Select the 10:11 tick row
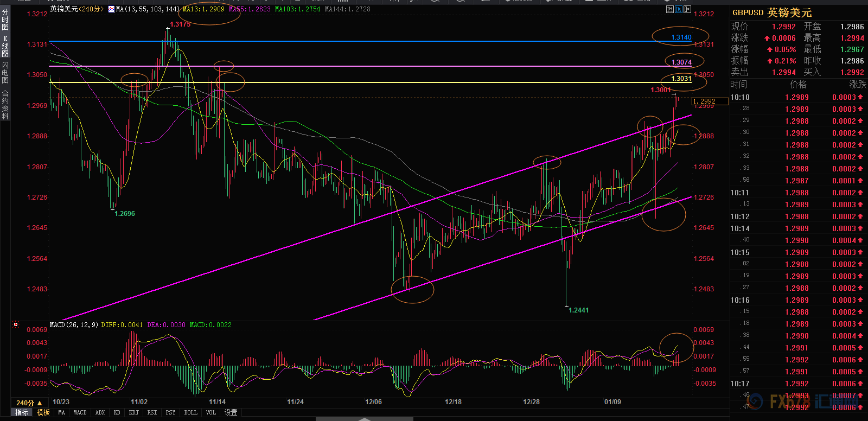 [799, 193]
